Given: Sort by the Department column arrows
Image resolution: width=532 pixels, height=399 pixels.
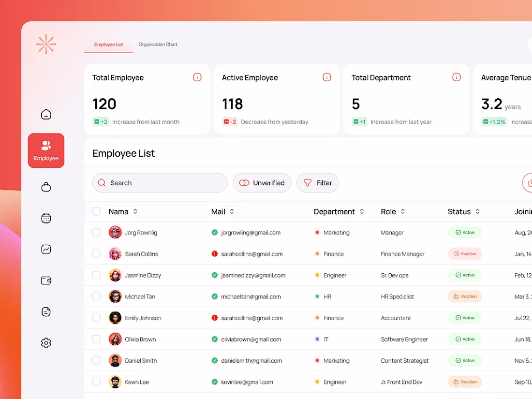Looking at the screenshot, I should point(362,211).
